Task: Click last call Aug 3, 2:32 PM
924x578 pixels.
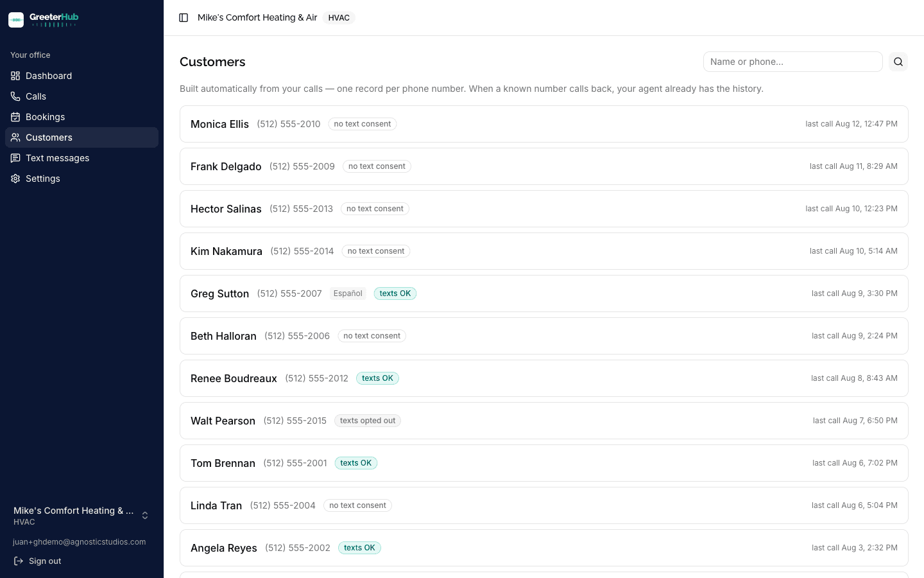Action: tap(855, 548)
